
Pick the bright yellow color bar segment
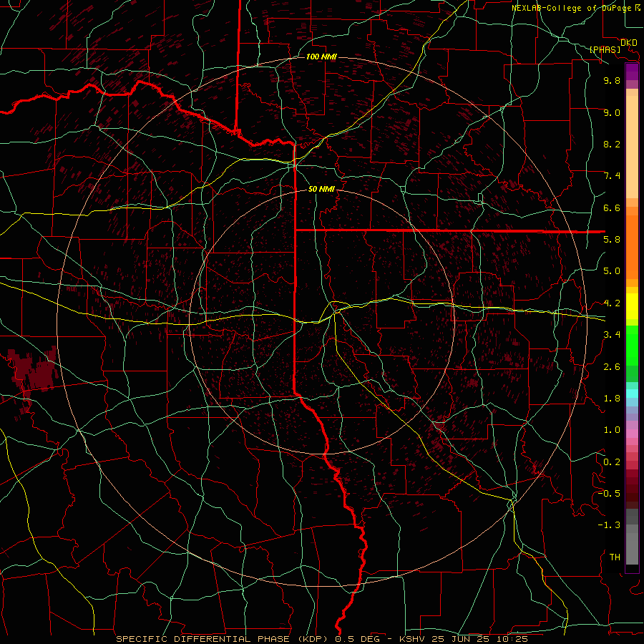click(x=632, y=306)
